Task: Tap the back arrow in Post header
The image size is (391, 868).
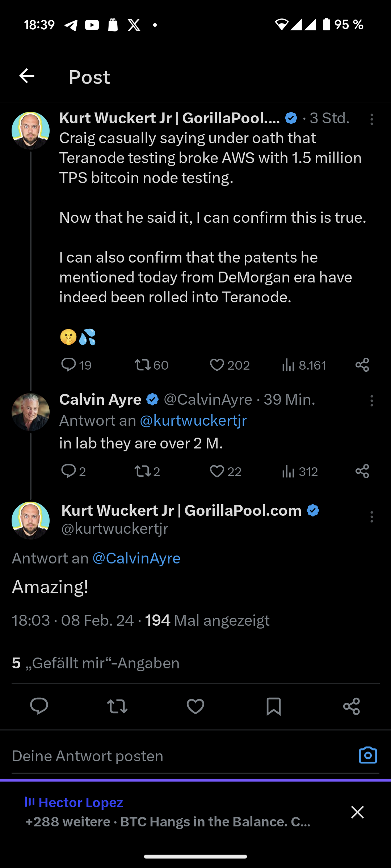Action: tap(27, 76)
